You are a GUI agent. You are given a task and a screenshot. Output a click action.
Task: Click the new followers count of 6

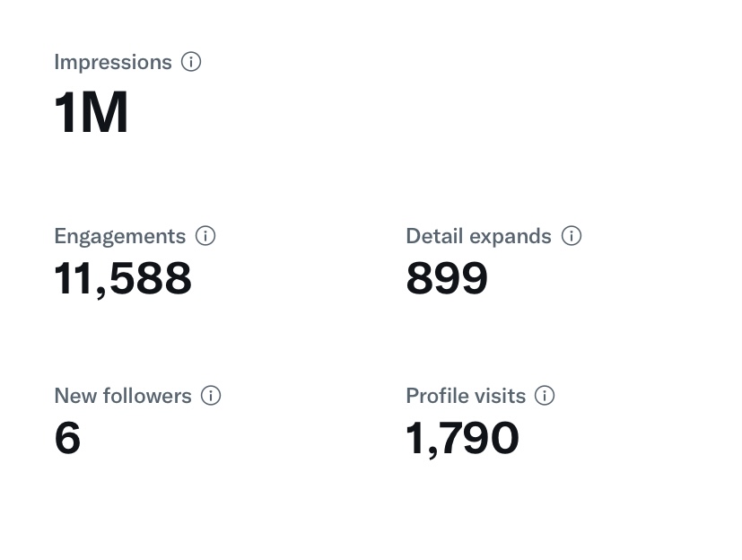click(67, 438)
